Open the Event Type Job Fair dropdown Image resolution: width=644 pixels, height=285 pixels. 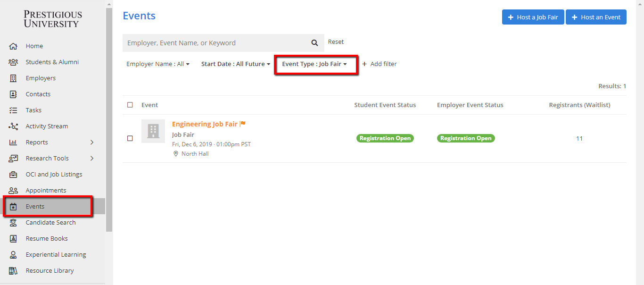point(314,64)
